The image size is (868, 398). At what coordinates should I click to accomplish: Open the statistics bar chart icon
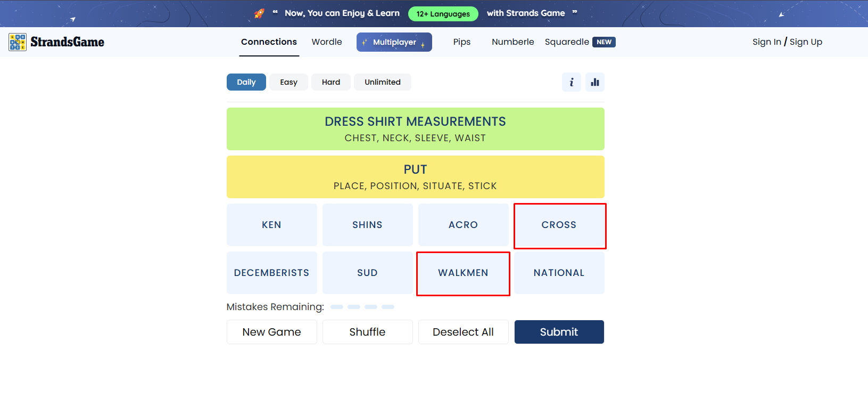pos(594,82)
